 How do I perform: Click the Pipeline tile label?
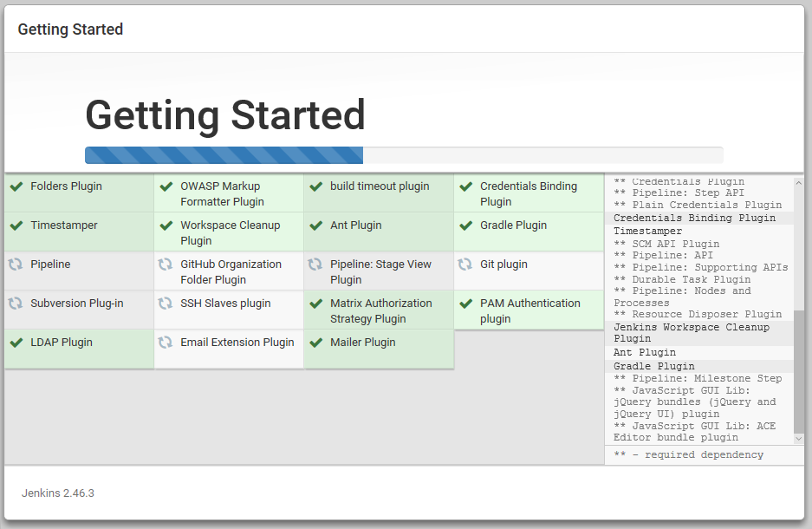coord(50,264)
